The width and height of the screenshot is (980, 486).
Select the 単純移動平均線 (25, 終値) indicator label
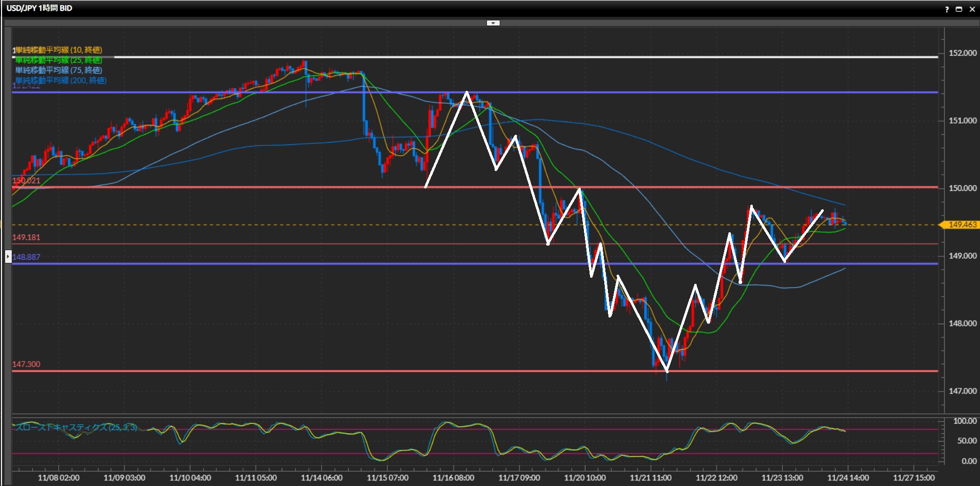(x=58, y=60)
